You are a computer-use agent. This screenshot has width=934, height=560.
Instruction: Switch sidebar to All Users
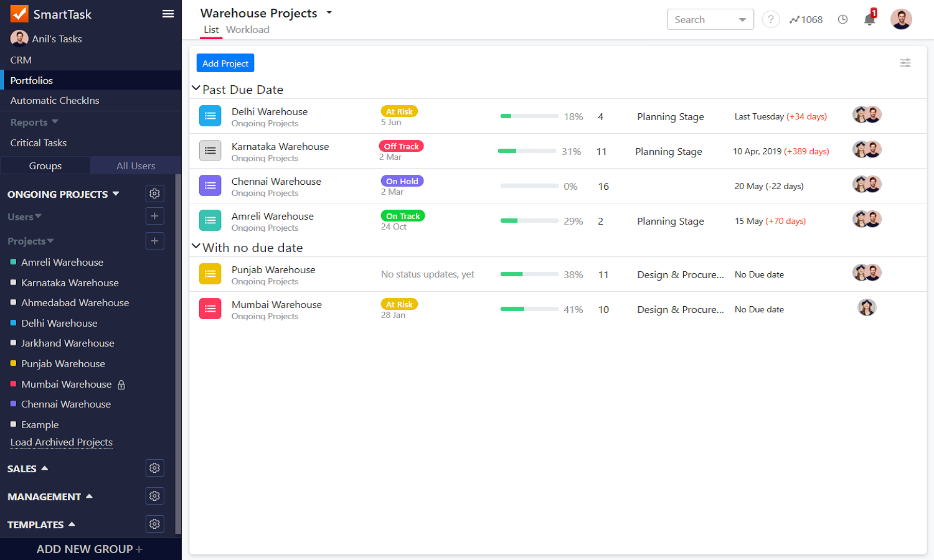[x=136, y=166]
